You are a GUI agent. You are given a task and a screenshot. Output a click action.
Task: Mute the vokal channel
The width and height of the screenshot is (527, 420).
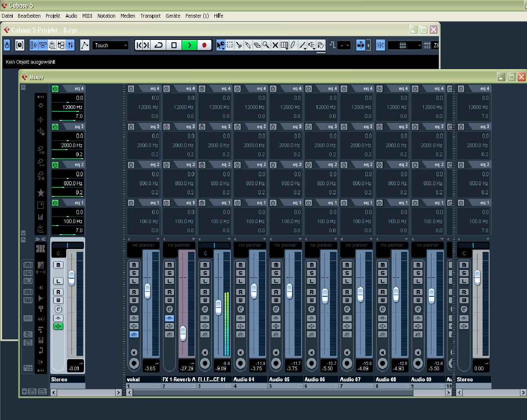coord(134,265)
